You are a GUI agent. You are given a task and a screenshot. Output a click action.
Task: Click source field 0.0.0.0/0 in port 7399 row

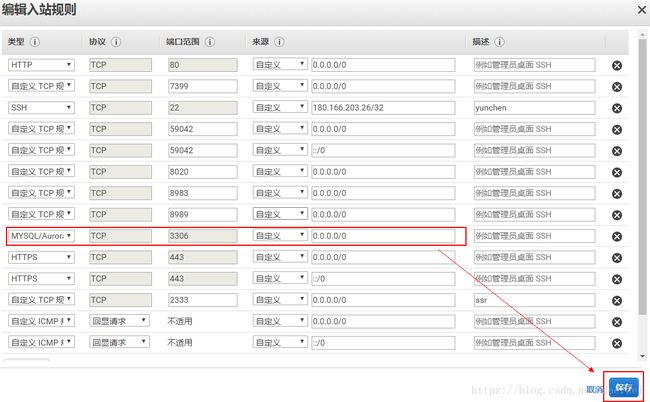click(x=383, y=86)
